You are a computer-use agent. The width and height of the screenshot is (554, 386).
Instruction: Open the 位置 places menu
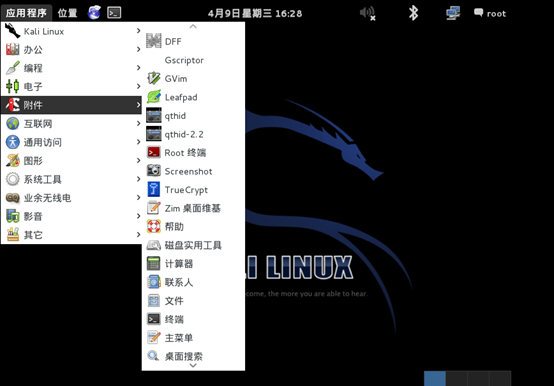click(67, 13)
